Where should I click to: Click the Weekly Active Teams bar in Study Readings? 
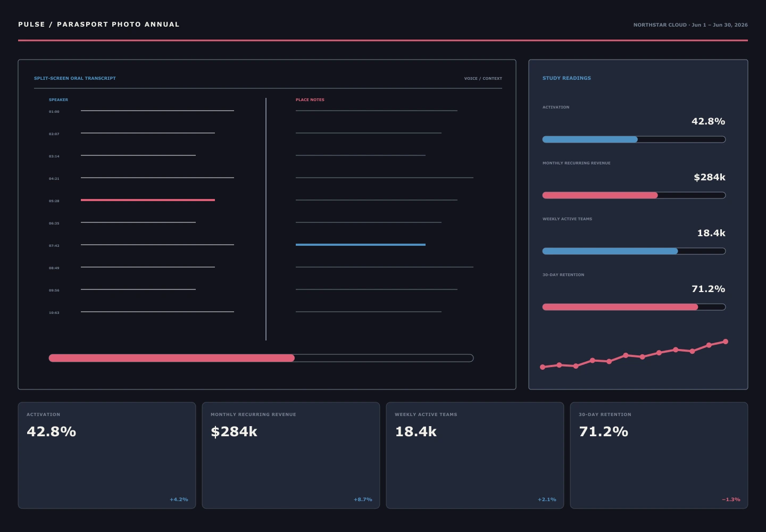pyautogui.click(x=634, y=251)
